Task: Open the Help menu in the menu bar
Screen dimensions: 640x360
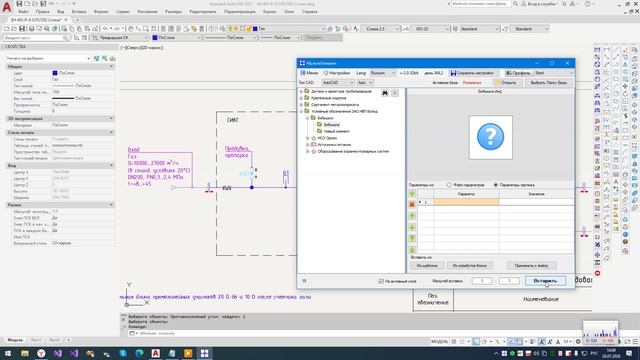Action: (x=309, y=12)
